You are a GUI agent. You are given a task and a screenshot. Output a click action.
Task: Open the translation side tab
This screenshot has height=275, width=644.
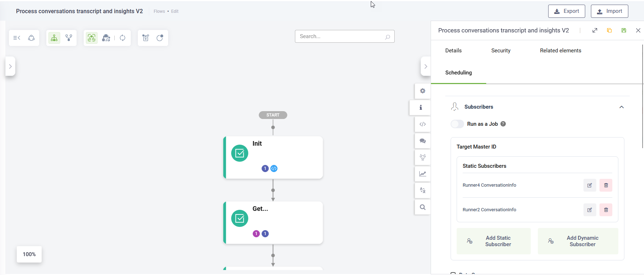pyautogui.click(x=422, y=191)
